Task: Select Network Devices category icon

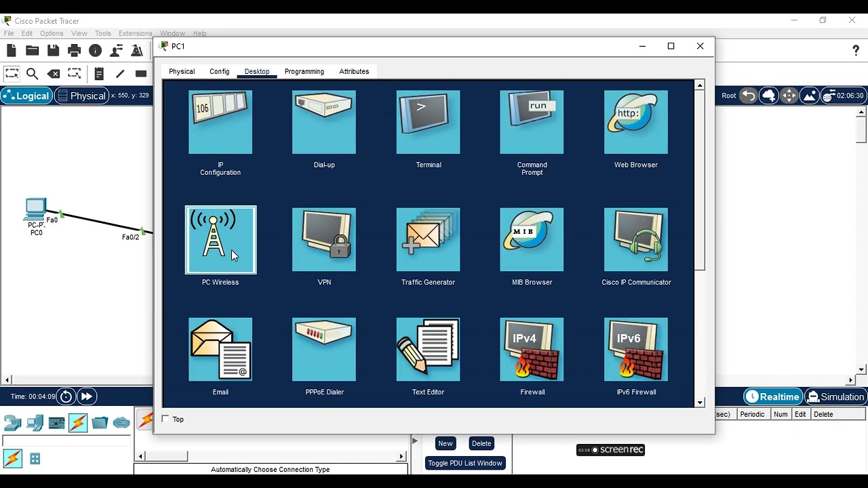Action: coord(13,423)
